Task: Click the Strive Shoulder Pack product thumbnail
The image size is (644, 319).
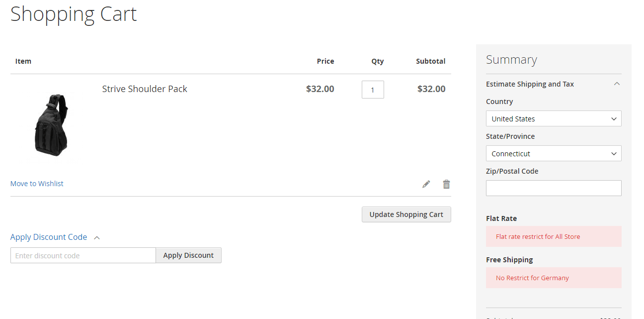Action: click(51, 124)
